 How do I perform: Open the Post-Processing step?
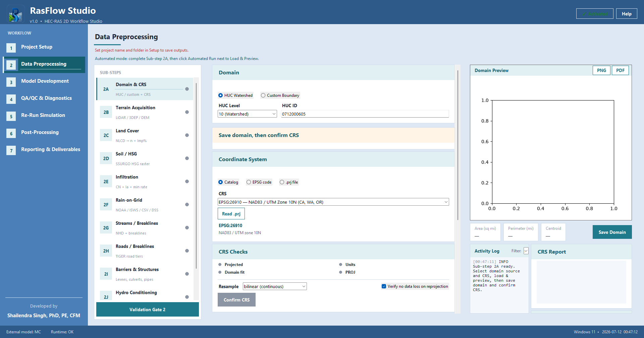click(x=44, y=134)
